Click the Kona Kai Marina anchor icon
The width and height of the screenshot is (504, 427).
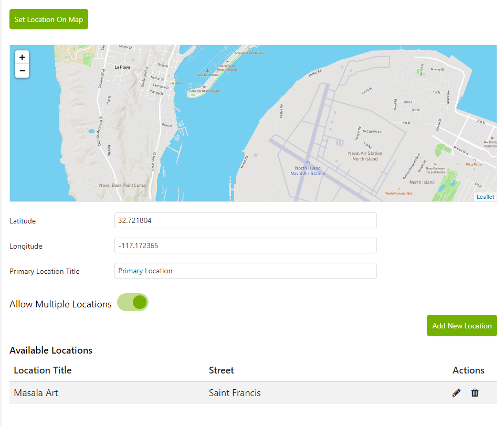click(206, 70)
